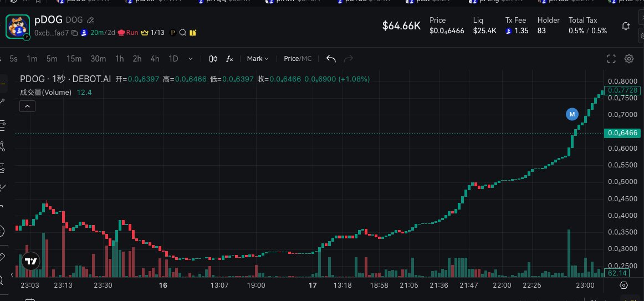Switch chart to 1h timeframe
This screenshot has width=644, height=301.
tap(120, 59)
